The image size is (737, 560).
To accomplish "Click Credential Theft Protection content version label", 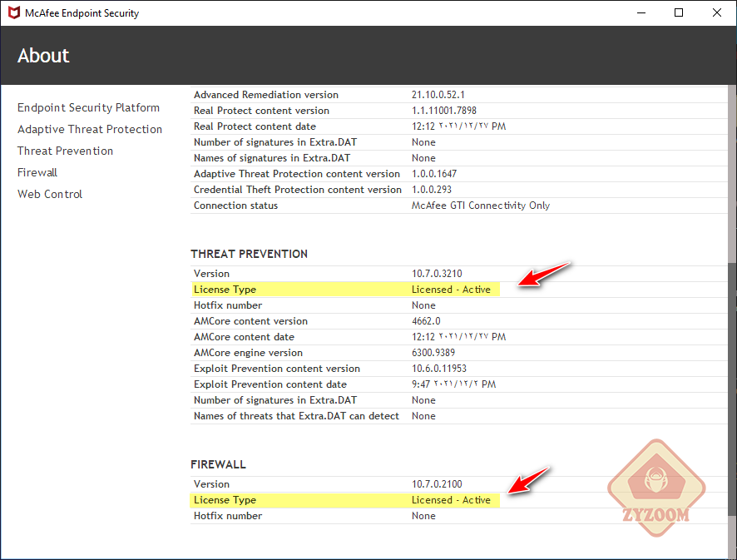I will 298,190.
